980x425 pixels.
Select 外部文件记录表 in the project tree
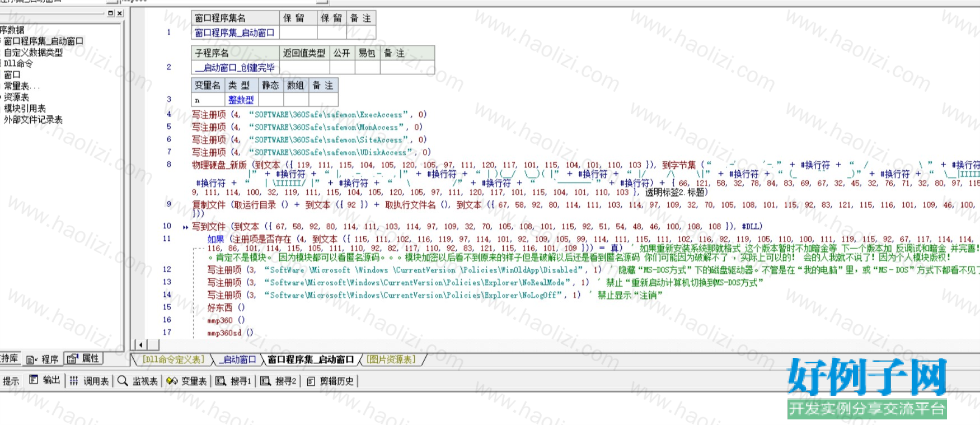[34, 119]
